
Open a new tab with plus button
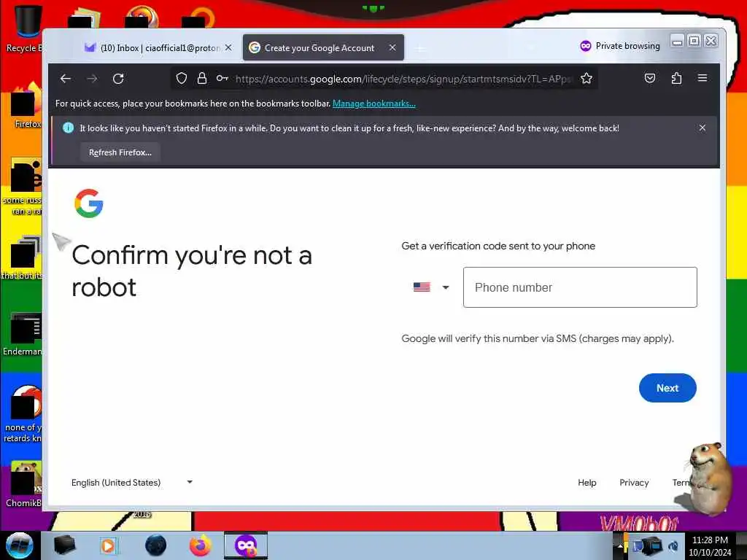pyautogui.click(x=419, y=49)
